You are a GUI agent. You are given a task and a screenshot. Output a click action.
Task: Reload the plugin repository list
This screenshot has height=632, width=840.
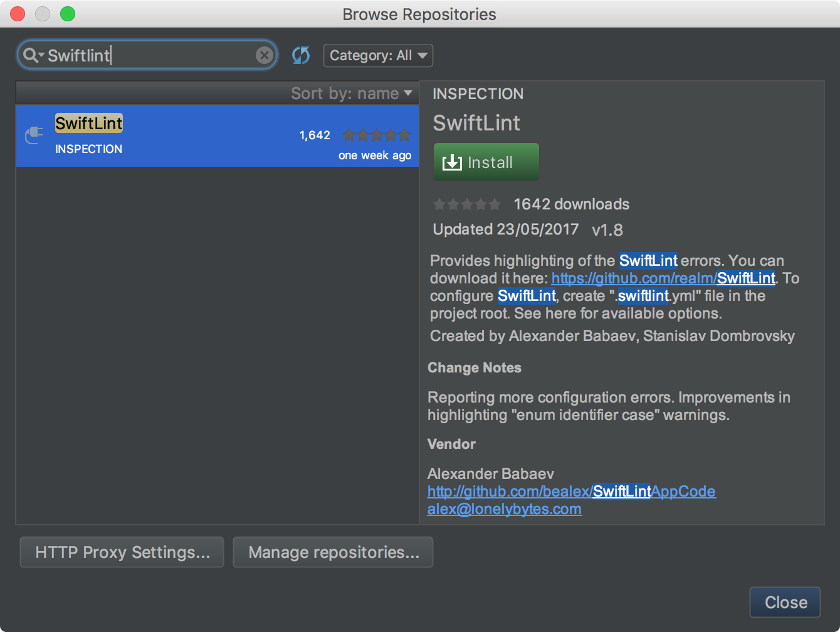click(301, 55)
